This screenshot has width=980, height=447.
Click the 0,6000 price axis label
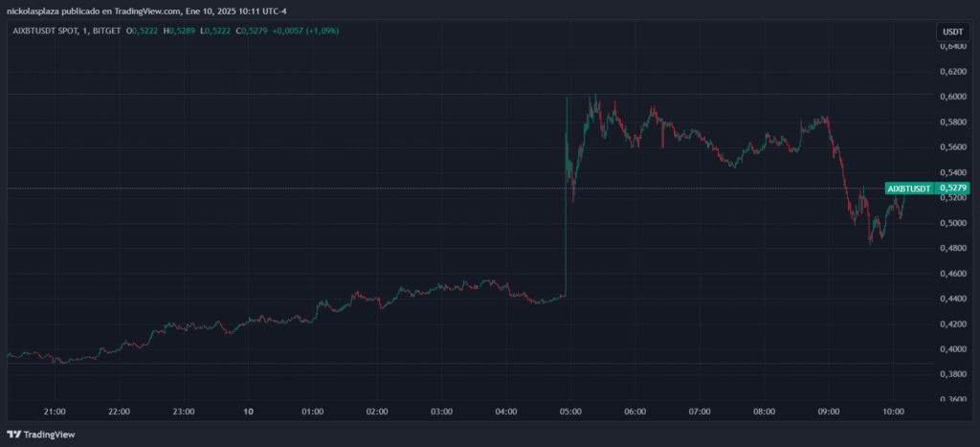coord(953,97)
